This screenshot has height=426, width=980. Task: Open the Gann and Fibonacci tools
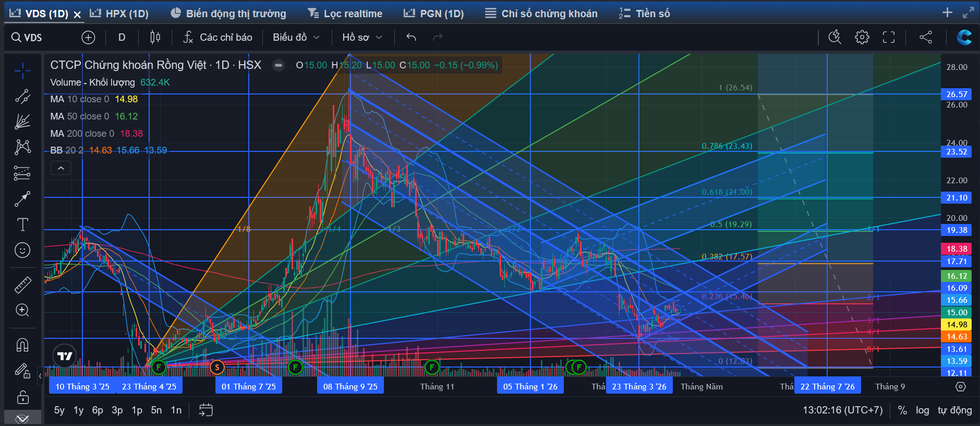tap(22, 122)
